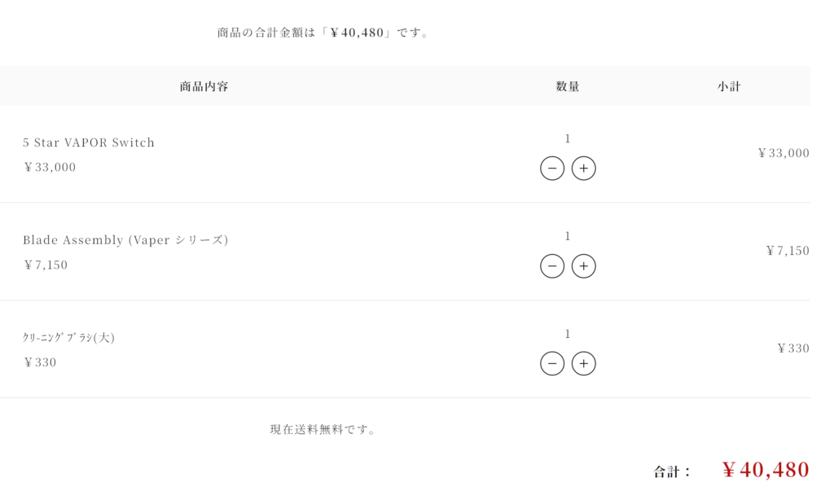Increase quantity of 5 Star VAPOR Switch

pos(583,169)
